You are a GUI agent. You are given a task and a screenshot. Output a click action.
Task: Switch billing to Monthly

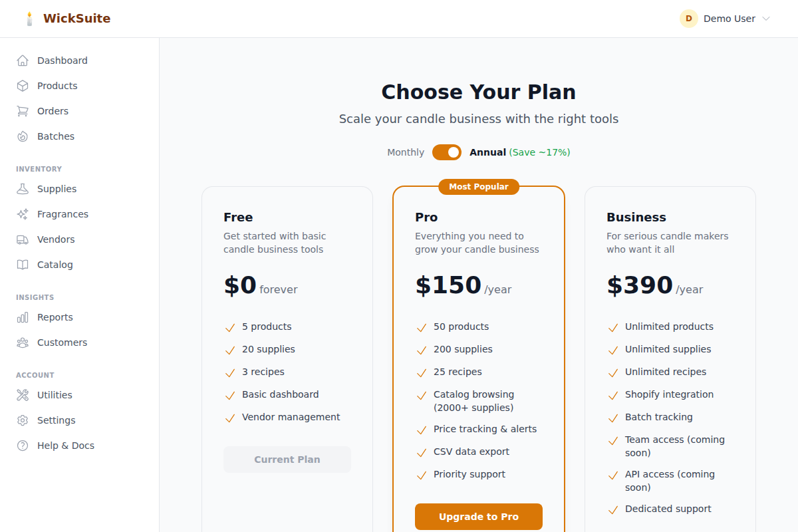coord(405,152)
